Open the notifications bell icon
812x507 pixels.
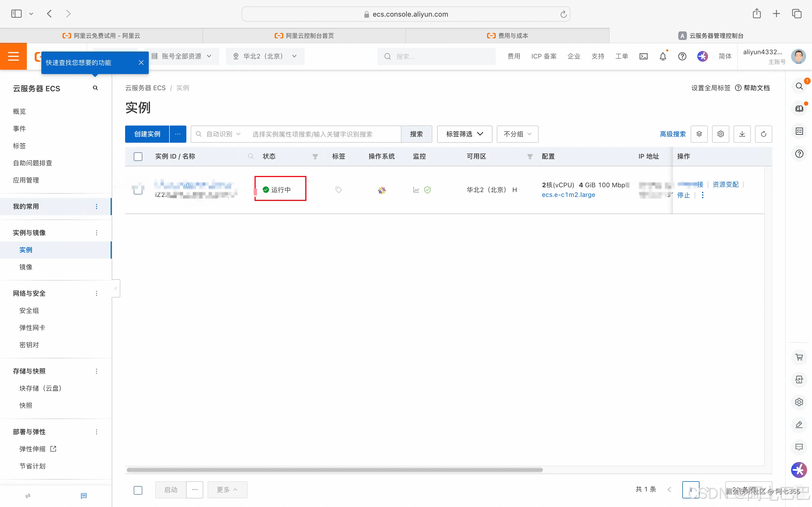pyautogui.click(x=662, y=56)
